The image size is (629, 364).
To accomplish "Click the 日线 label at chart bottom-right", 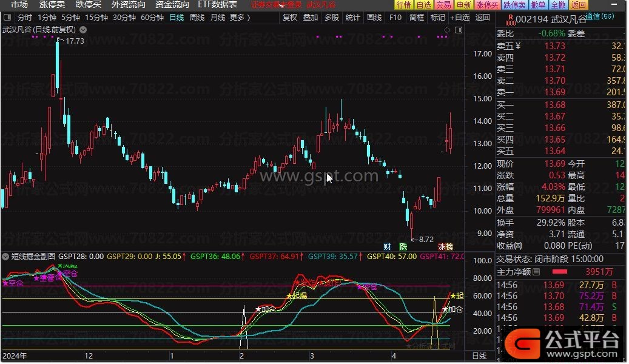I will [479, 356].
